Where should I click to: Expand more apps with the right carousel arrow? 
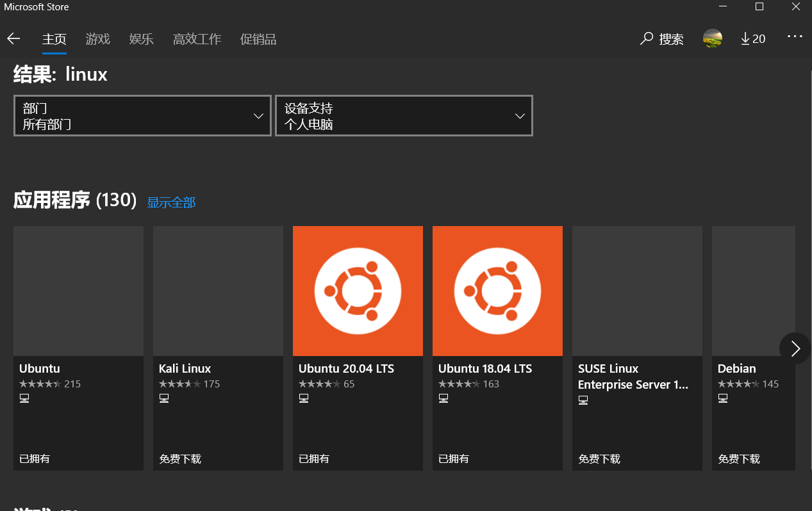[795, 348]
